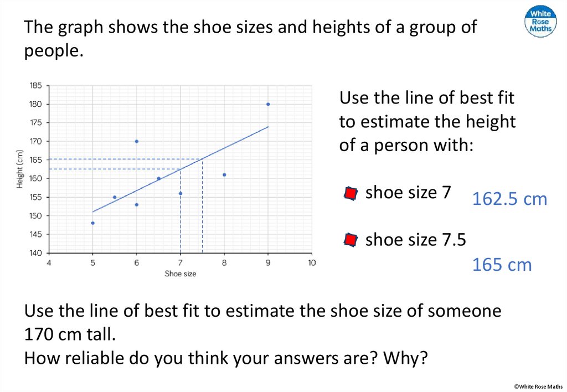Image resolution: width=567 pixels, height=392 pixels.
Task: Click the "Shoe size" x-axis title
Action: 180,274
